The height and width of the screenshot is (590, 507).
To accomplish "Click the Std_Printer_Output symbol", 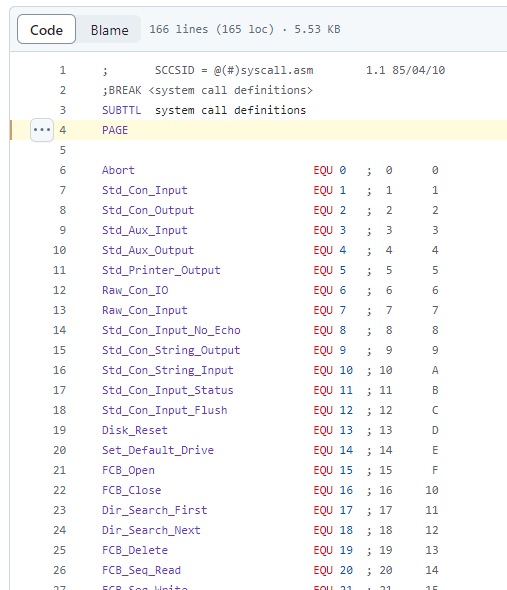I will click(161, 270).
